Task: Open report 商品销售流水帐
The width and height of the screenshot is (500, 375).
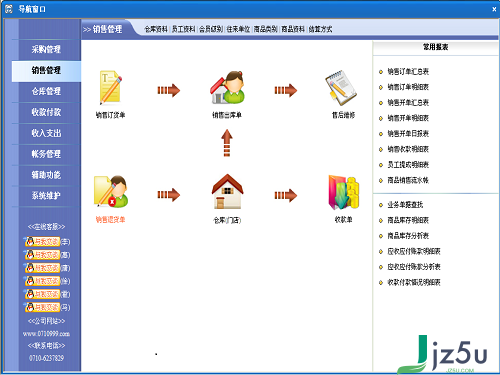Action: click(x=408, y=180)
